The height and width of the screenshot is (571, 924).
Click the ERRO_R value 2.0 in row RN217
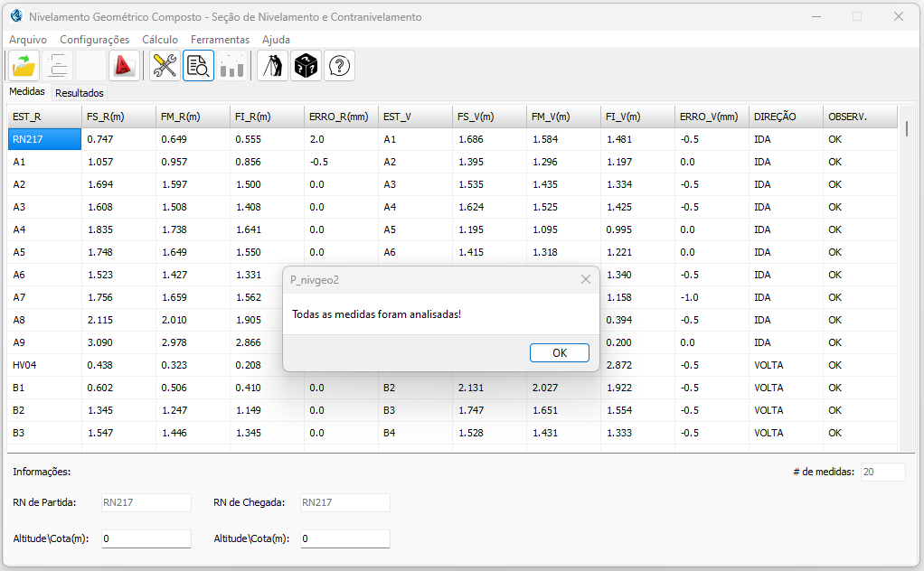(341, 139)
